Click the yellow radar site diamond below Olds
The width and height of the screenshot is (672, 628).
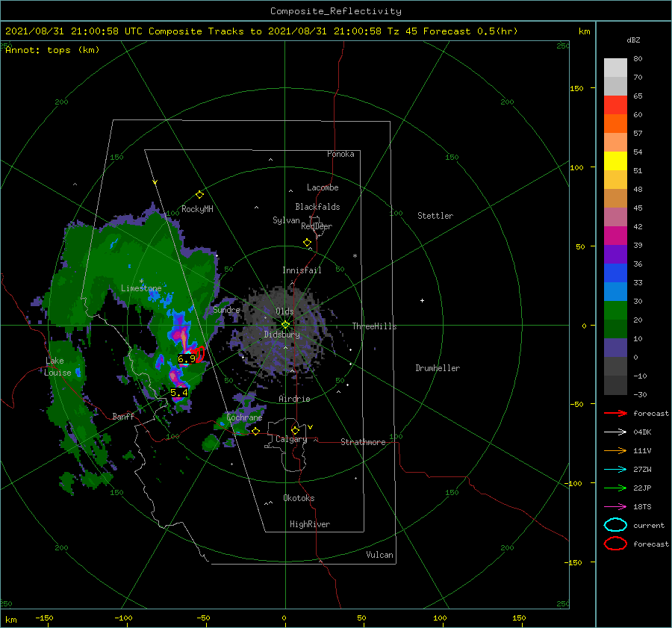tap(285, 325)
